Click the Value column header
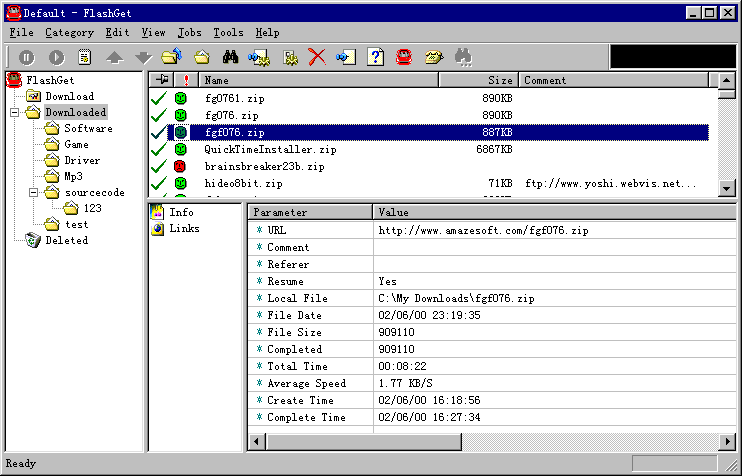 click(554, 212)
